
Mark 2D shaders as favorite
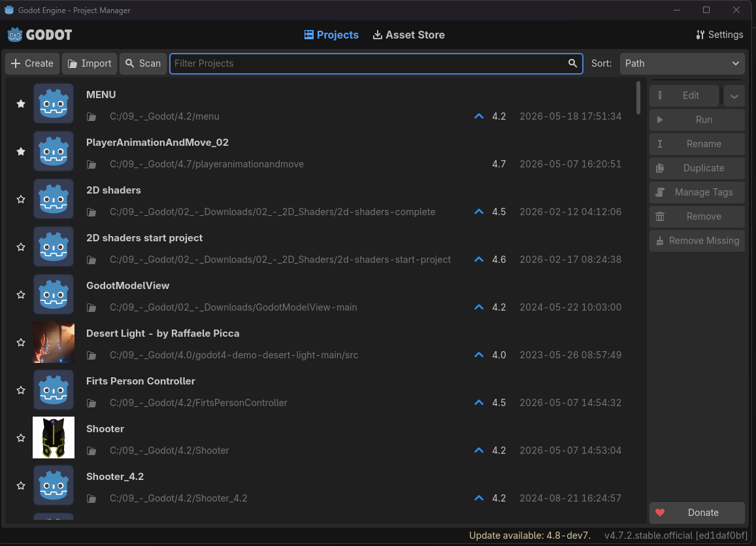[x=21, y=199]
